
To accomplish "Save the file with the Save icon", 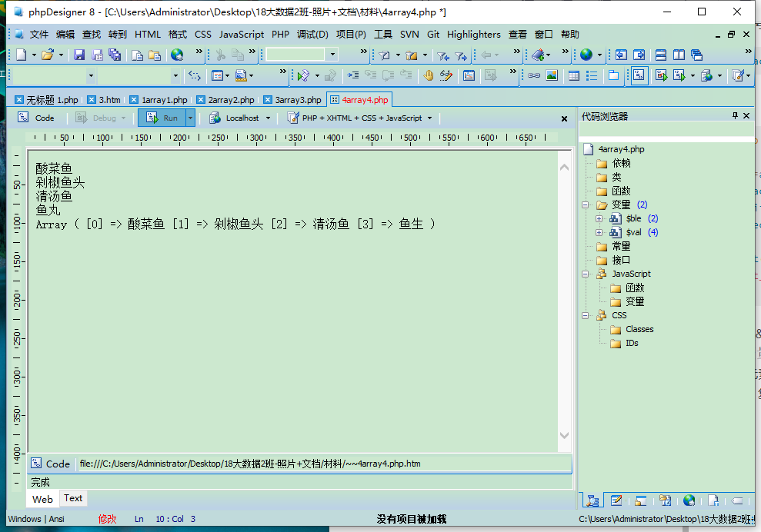I will click(x=79, y=55).
